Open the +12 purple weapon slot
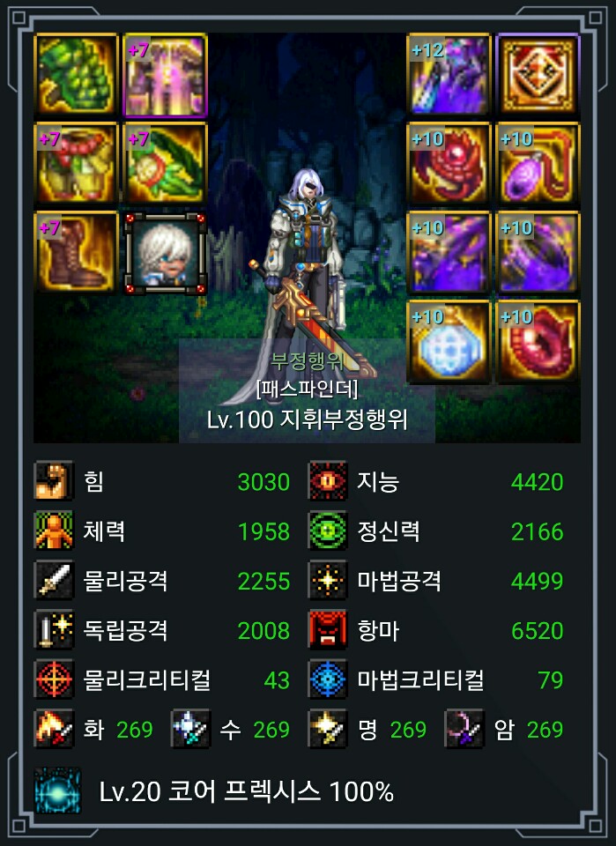 [449, 74]
